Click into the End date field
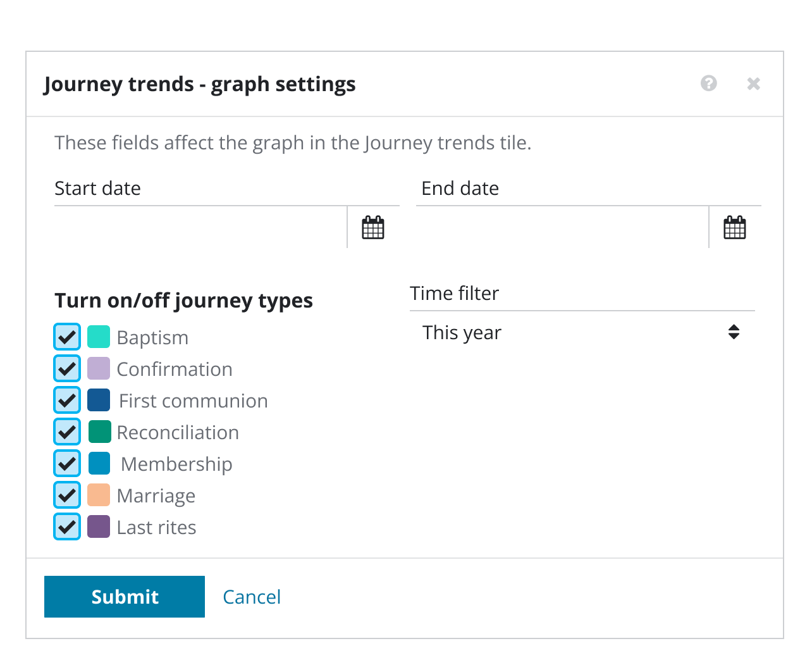 562,228
